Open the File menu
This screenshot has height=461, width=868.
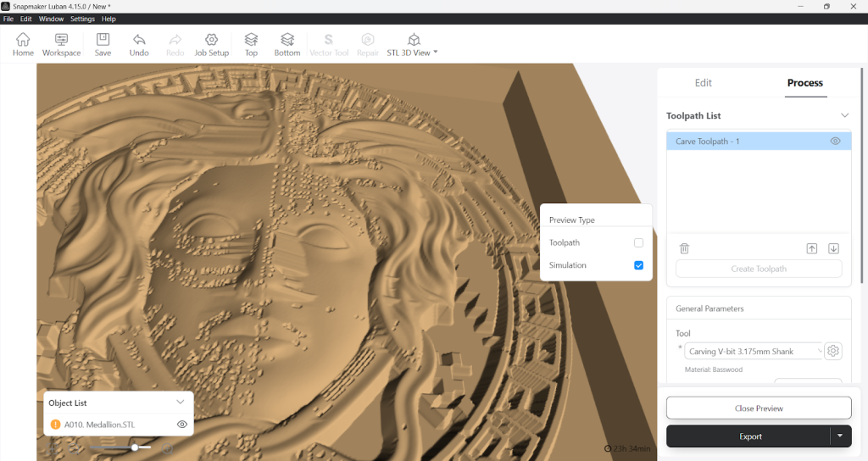8,19
